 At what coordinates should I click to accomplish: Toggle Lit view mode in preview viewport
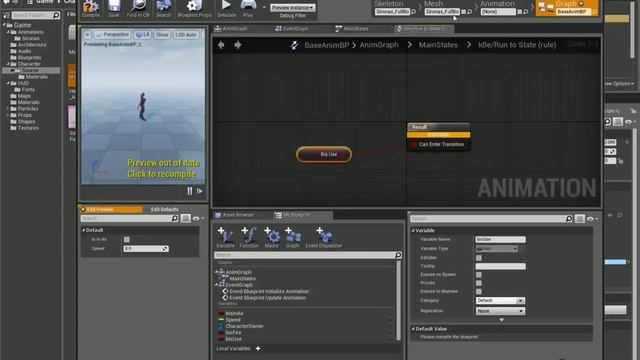[x=142, y=35]
